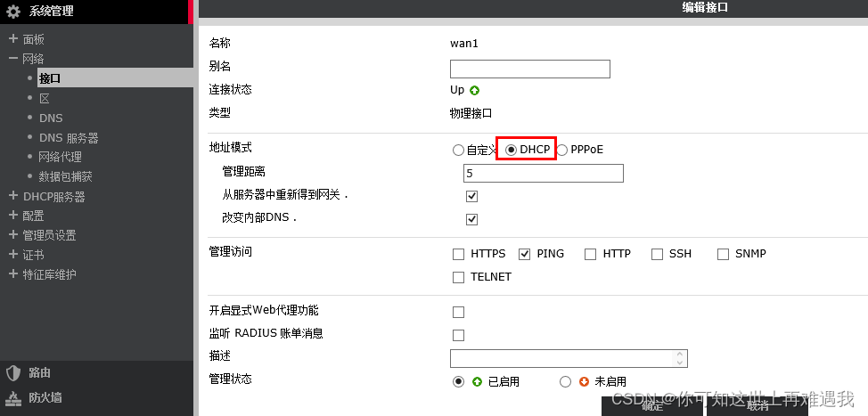Expand the 配置 section

(x=13, y=216)
